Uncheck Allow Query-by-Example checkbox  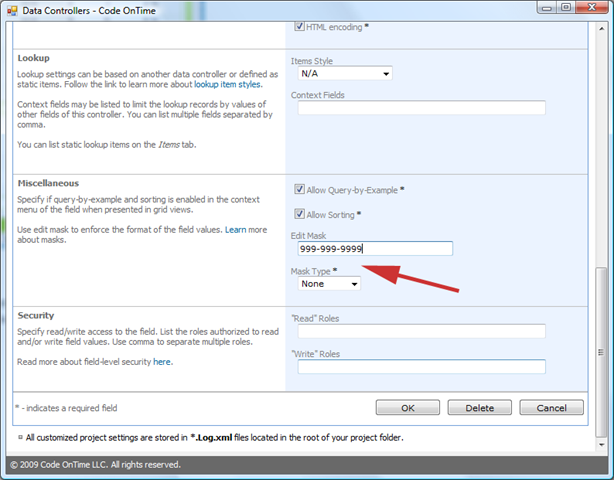click(x=299, y=189)
